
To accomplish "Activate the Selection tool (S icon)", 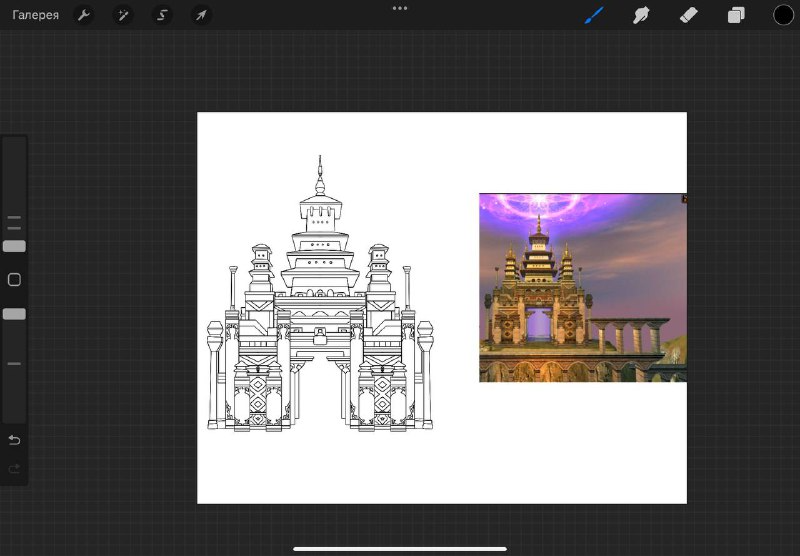I will (161, 15).
